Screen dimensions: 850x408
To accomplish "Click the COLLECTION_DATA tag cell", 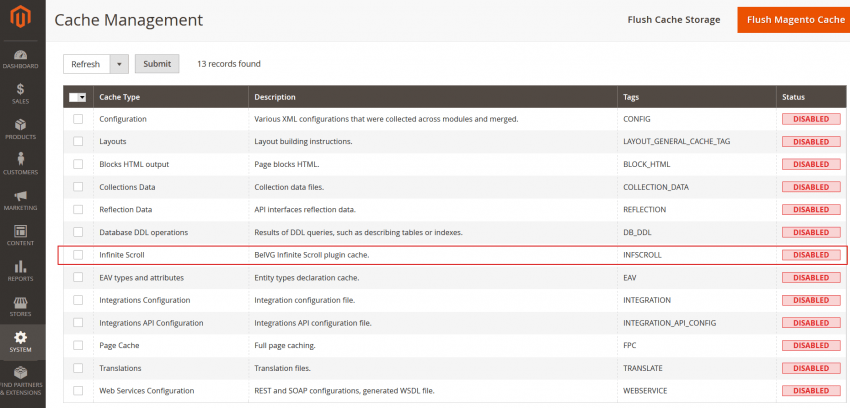I will (x=656, y=187).
